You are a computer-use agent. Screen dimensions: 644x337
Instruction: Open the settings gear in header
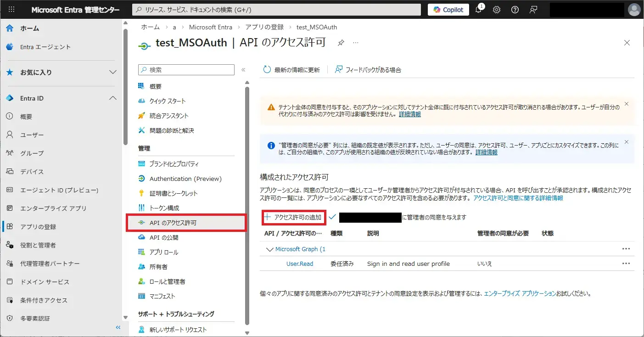click(497, 10)
